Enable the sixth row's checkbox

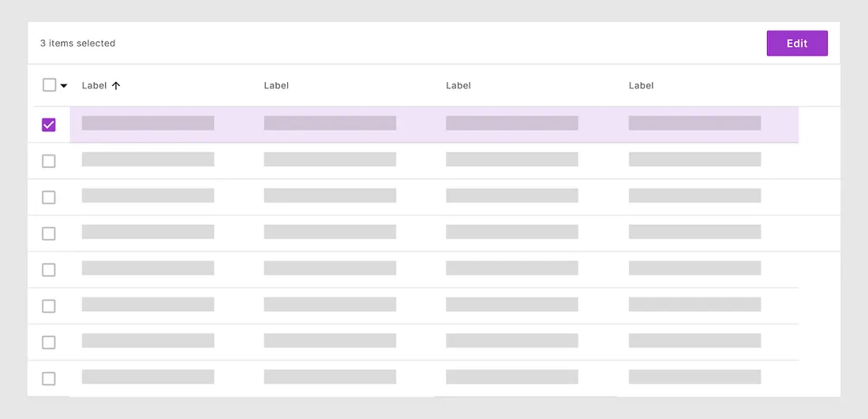(49, 306)
